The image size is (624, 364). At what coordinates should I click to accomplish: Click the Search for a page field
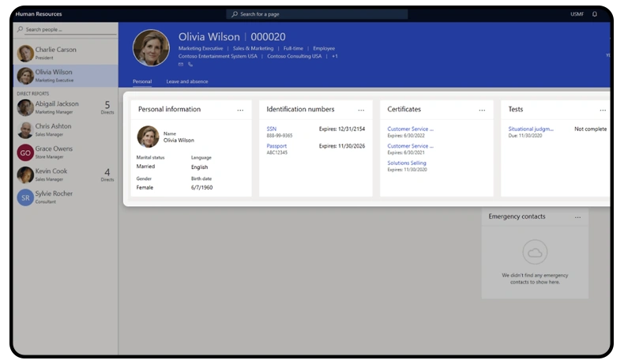click(318, 14)
